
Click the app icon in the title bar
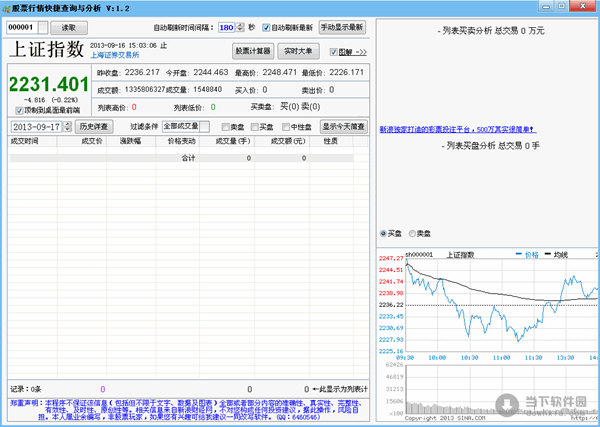pos(7,8)
